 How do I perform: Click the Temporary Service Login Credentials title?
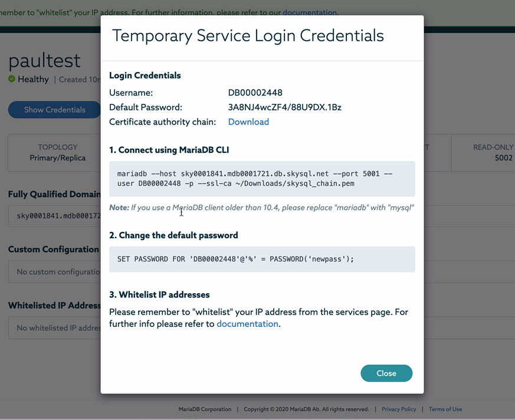248,35
